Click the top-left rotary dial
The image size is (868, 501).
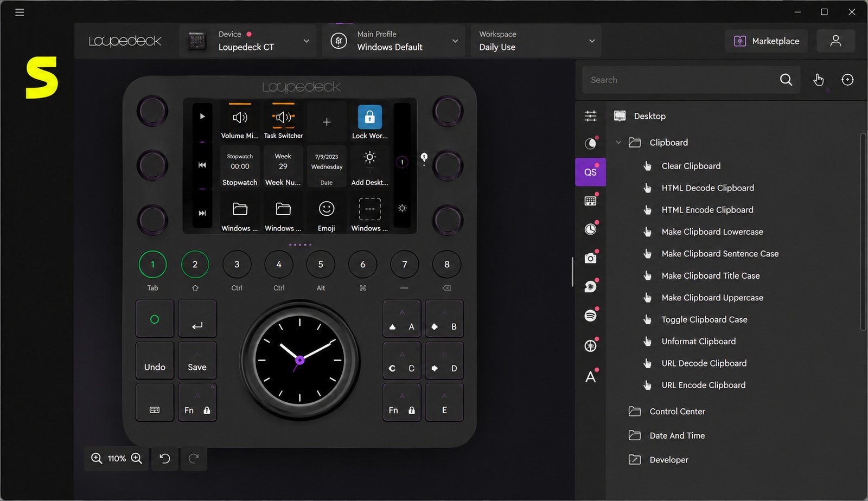pos(152,111)
